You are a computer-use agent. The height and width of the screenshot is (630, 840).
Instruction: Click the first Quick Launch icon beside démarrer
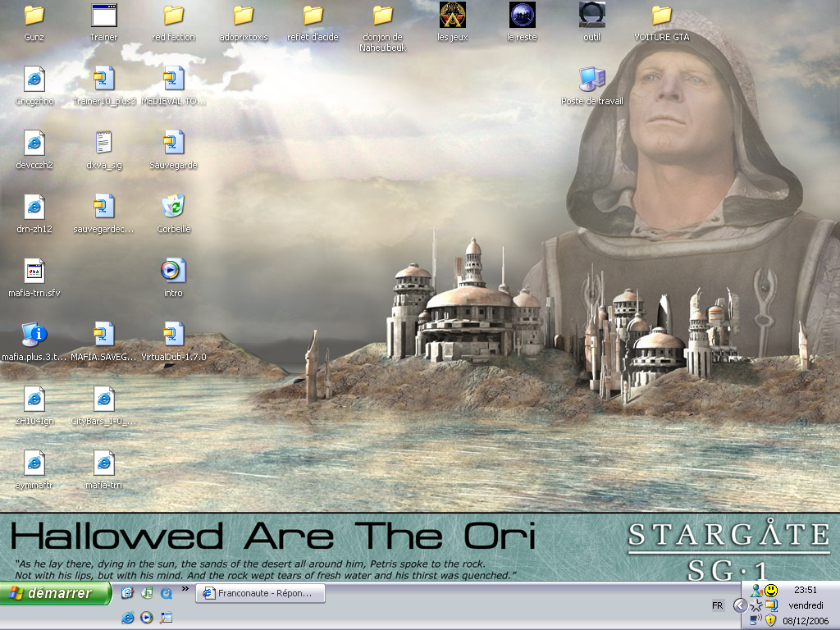coord(127,592)
